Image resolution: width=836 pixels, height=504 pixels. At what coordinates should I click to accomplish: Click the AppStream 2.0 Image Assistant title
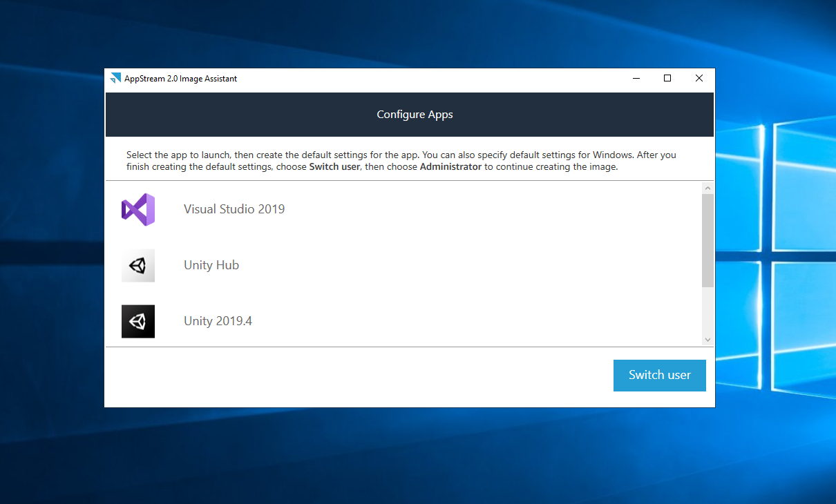click(x=181, y=79)
